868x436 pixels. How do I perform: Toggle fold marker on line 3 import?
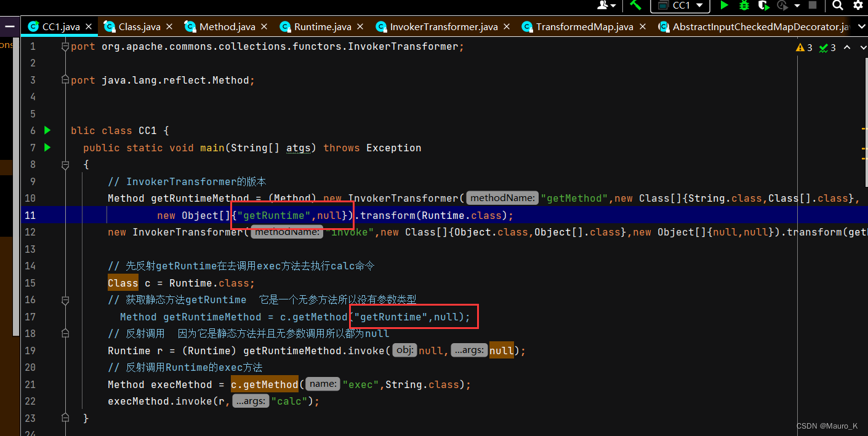65,81
